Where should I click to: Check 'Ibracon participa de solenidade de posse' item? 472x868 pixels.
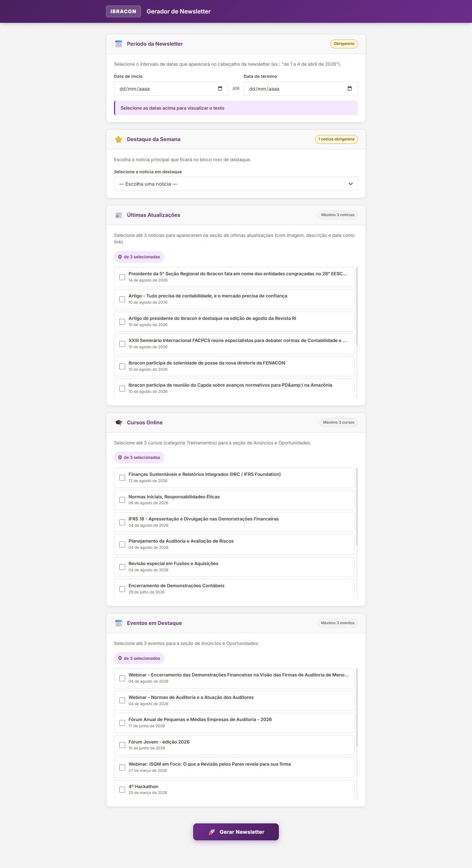click(x=122, y=366)
